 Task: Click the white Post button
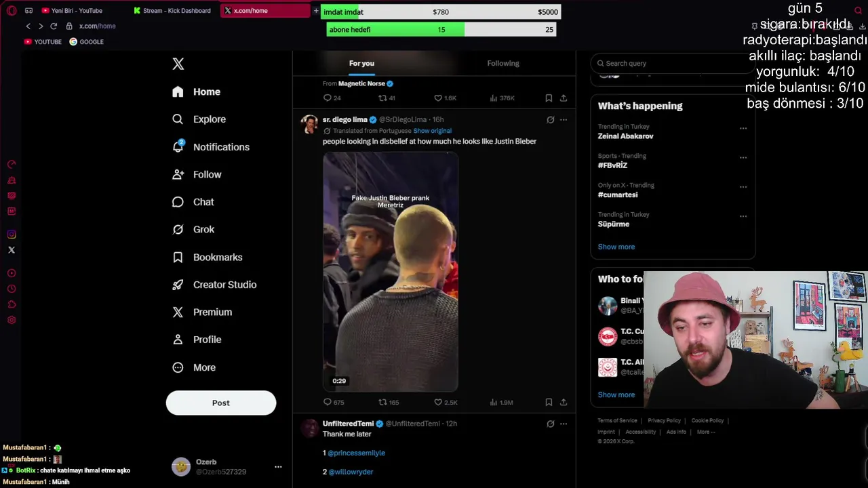click(221, 403)
